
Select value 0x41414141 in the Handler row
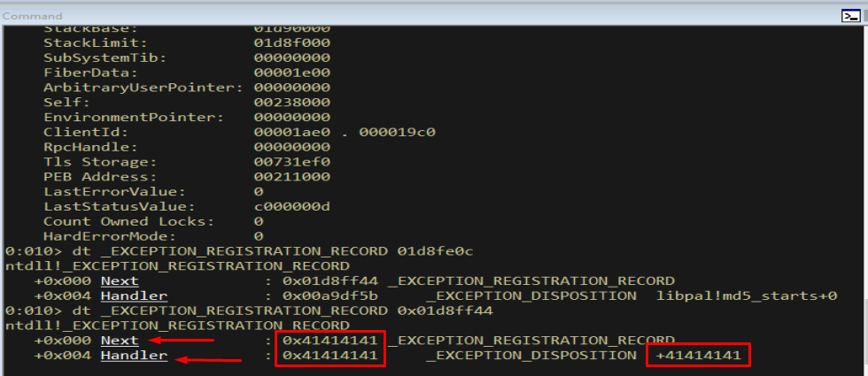click(x=330, y=356)
